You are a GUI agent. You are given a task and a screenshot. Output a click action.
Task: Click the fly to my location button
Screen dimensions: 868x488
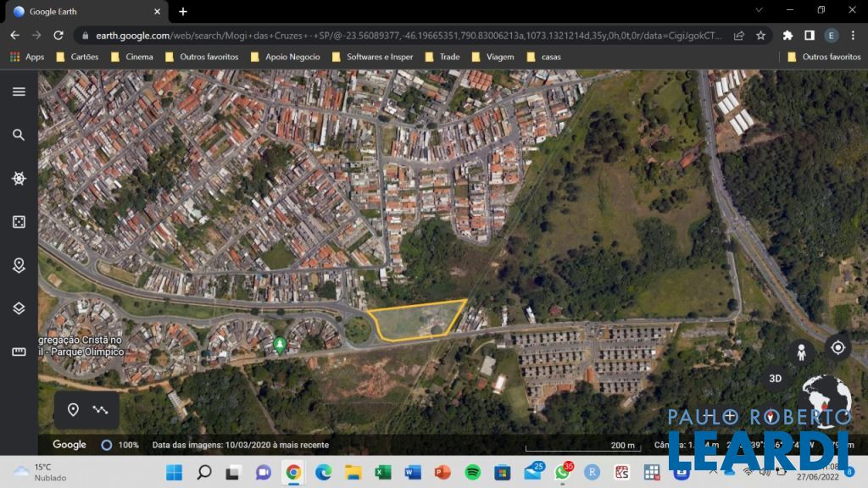837,347
